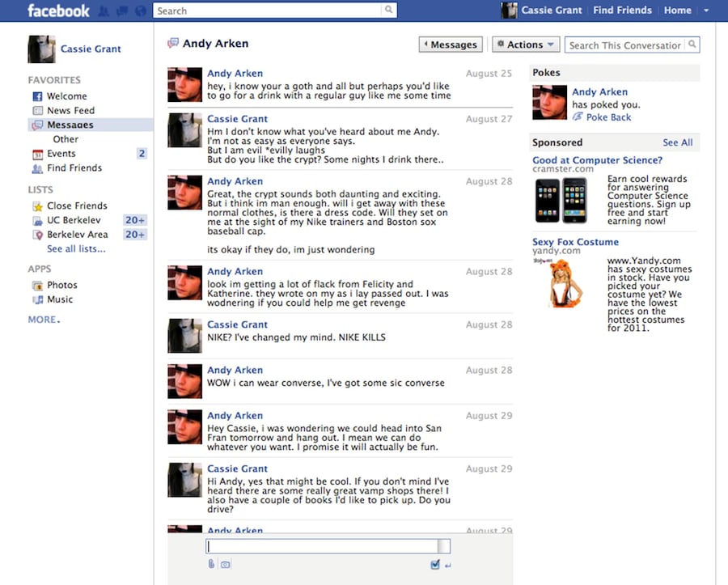Click the attach file paperclip icon
Screen dimensions: 728x585
click(212, 564)
